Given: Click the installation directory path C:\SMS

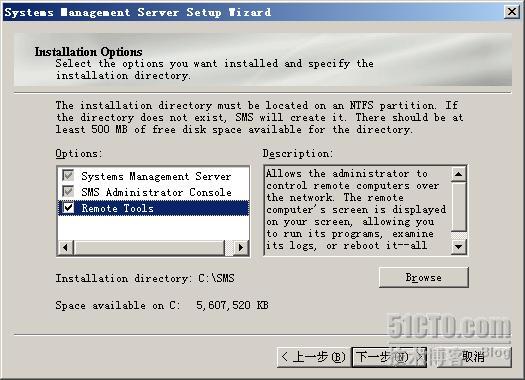Looking at the screenshot, I should pos(216,278).
